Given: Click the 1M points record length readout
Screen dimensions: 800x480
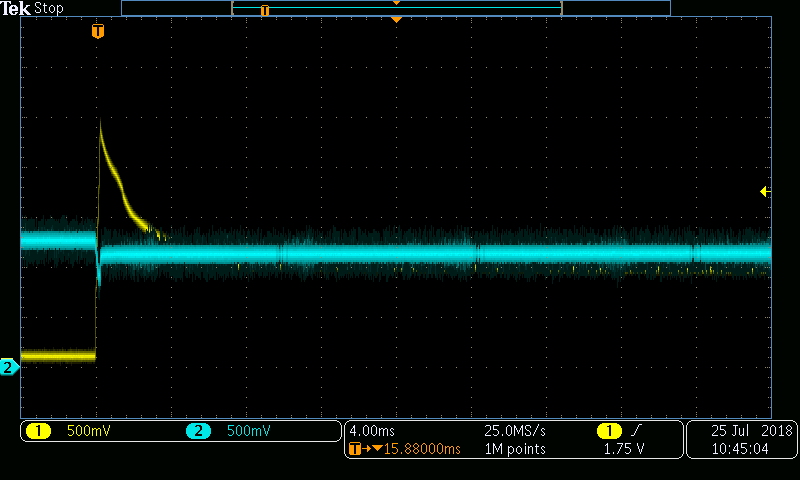Looking at the screenshot, I should (x=514, y=449).
